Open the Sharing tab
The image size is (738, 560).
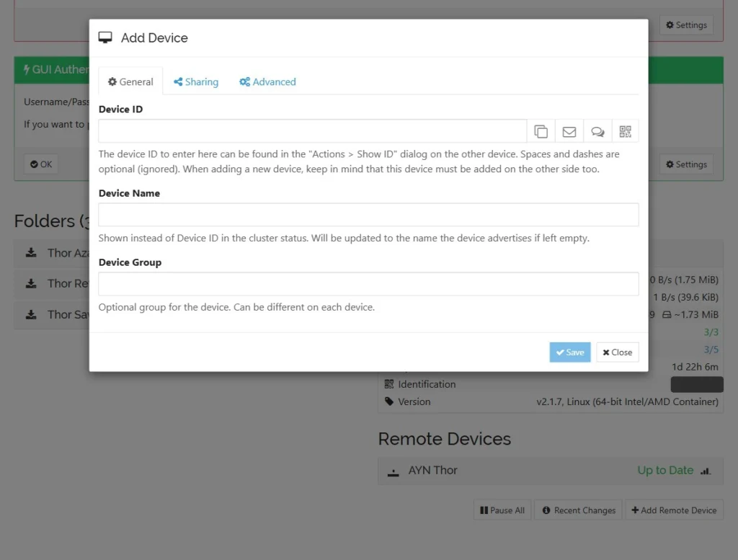tap(196, 81)
